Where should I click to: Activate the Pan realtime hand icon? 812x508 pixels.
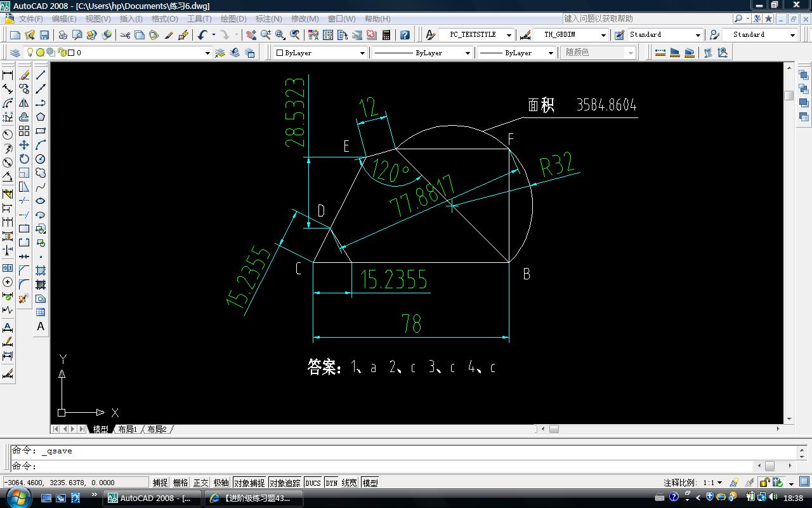tap(251, 35)
